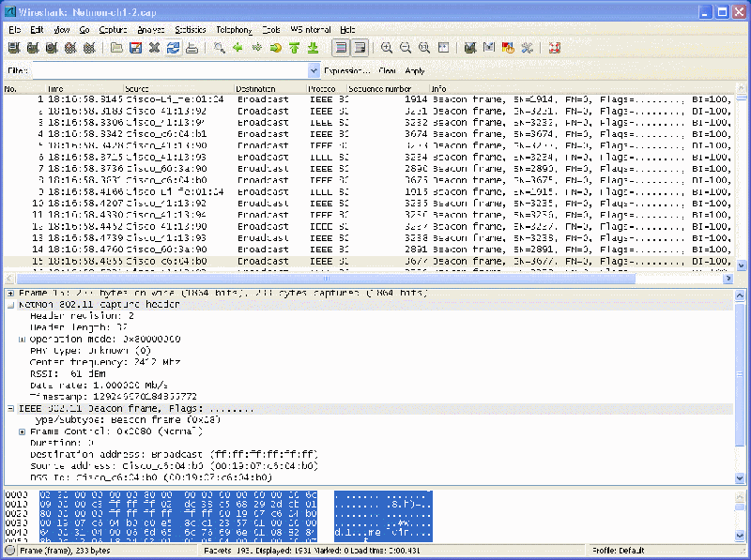Sort by the Time column header
Screen dimensions: 751x560
tap(84, 88)
